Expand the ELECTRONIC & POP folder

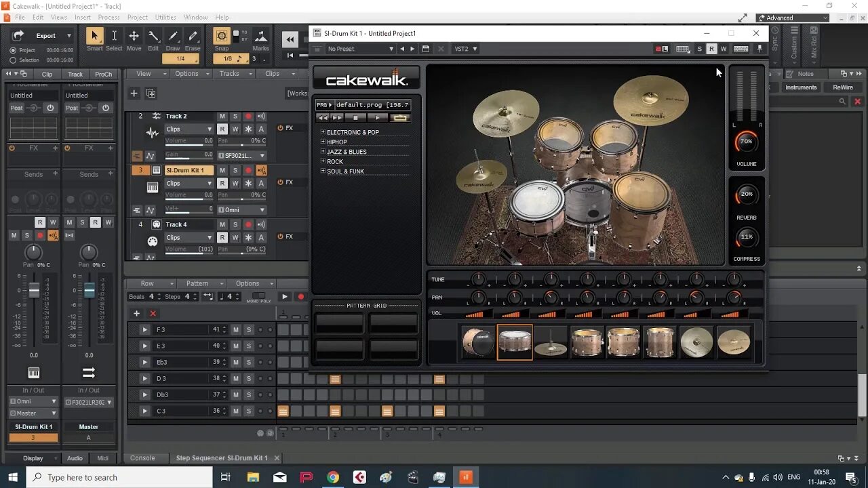[323, 132]
